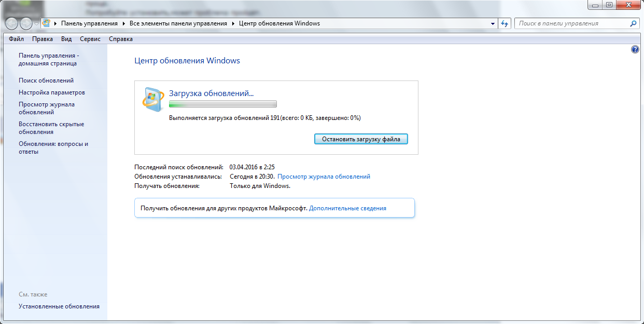Open the Вид menu
Screen dimensions: 644x324
point(66,39)
